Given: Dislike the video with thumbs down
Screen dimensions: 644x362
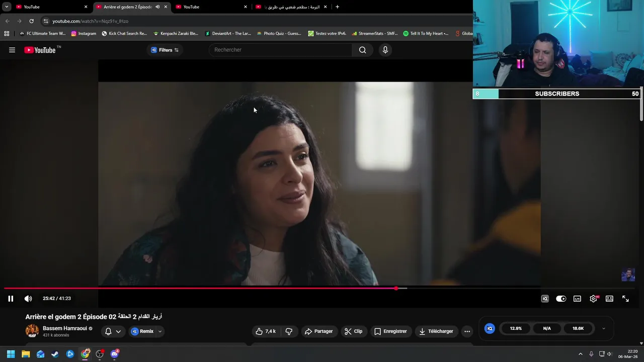Looking at the screenshot, I should coord(289,331).
